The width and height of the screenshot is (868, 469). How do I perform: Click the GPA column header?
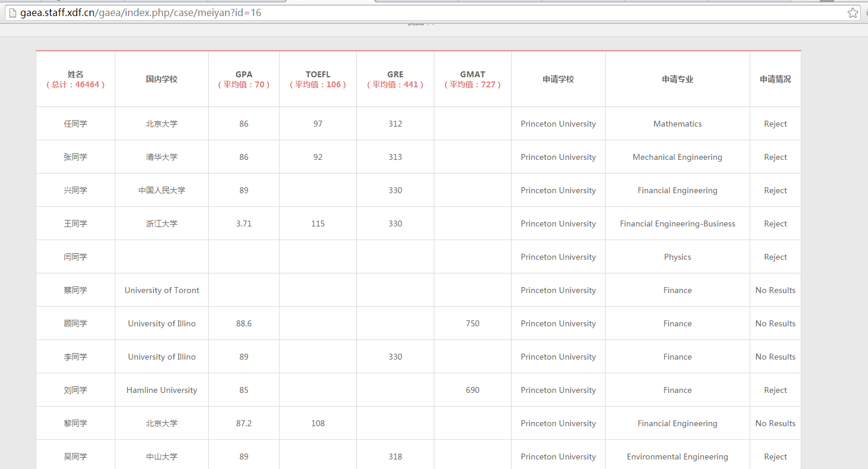pyautogui.click(x=244, y=79)
